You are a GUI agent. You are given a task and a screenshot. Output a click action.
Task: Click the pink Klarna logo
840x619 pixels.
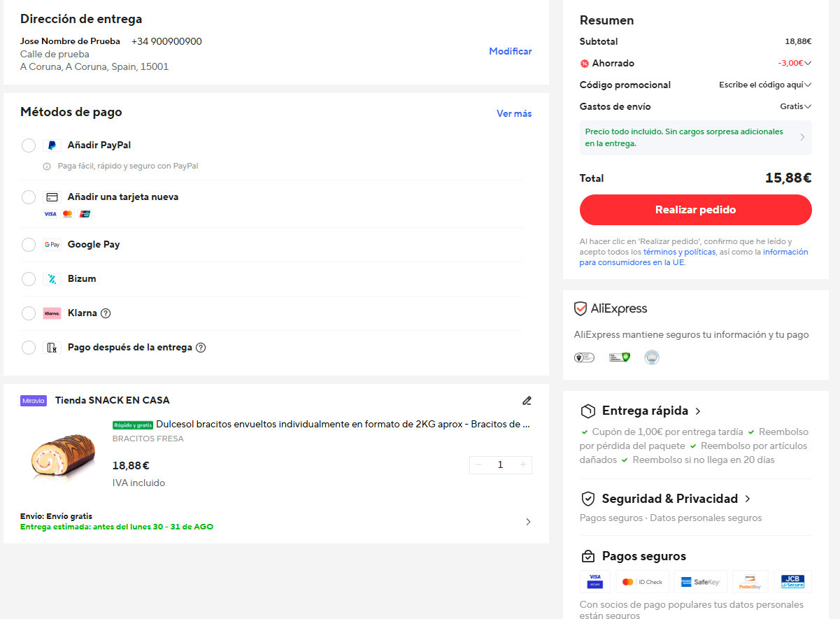pos(52,313)
